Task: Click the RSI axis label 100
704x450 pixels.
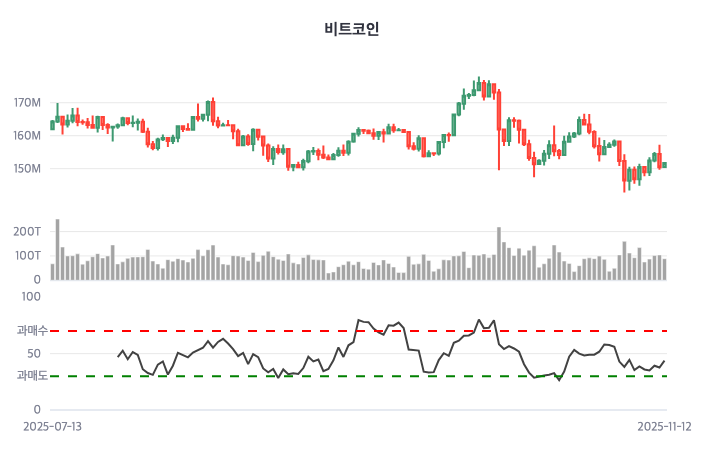Action: pos(30,296)
